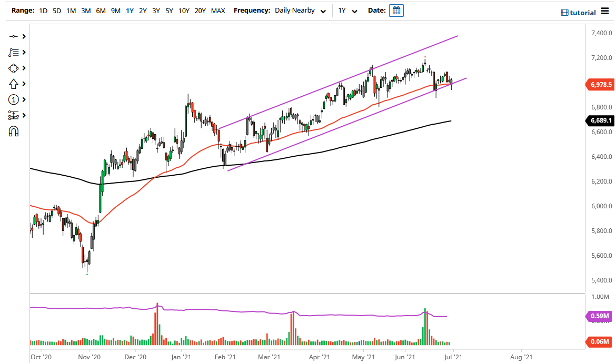Screen dimensions: 616x364
Task: Click the 6,689.1 moving average label
Action: point(600,120)
